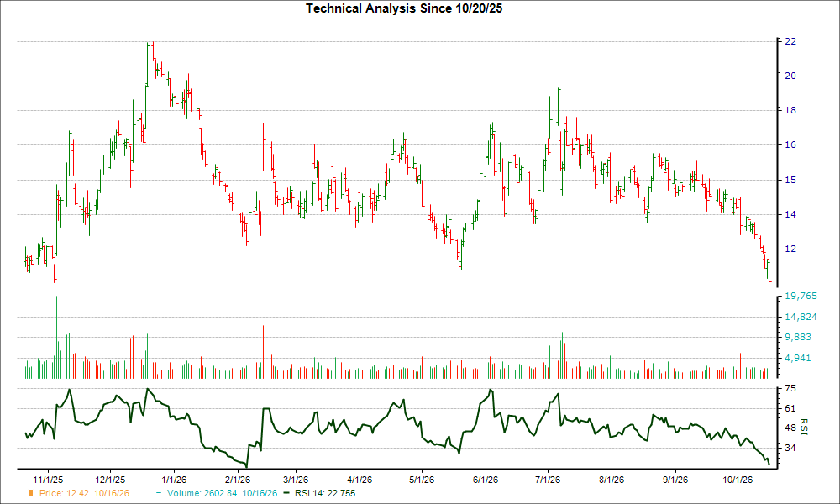The image size is (840, 504).
Task: Click the 12/1/25 date axis label
Action: (x=110, y=480)
